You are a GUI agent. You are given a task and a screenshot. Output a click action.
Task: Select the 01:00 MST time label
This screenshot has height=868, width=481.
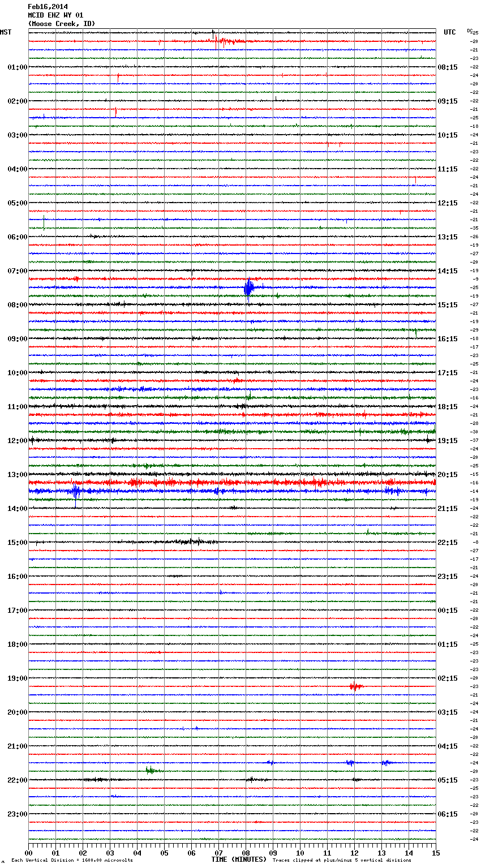point(17,67)
